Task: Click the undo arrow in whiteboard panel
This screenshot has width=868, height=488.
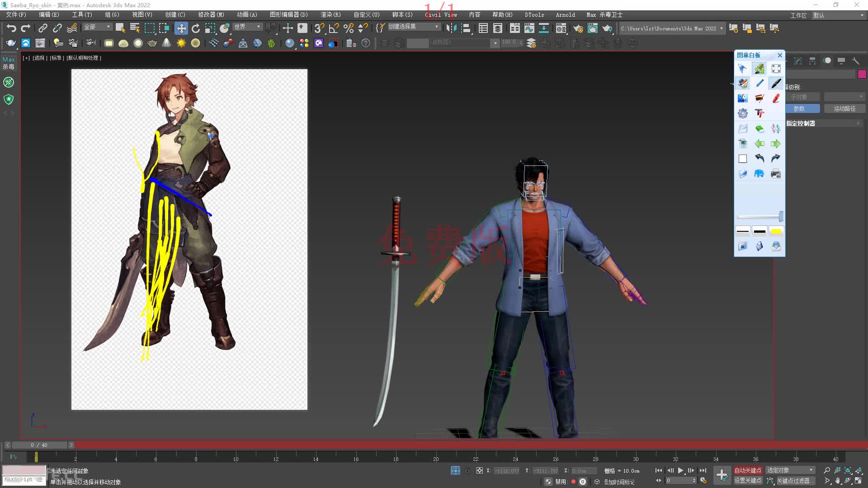Action: click(759, 158)
